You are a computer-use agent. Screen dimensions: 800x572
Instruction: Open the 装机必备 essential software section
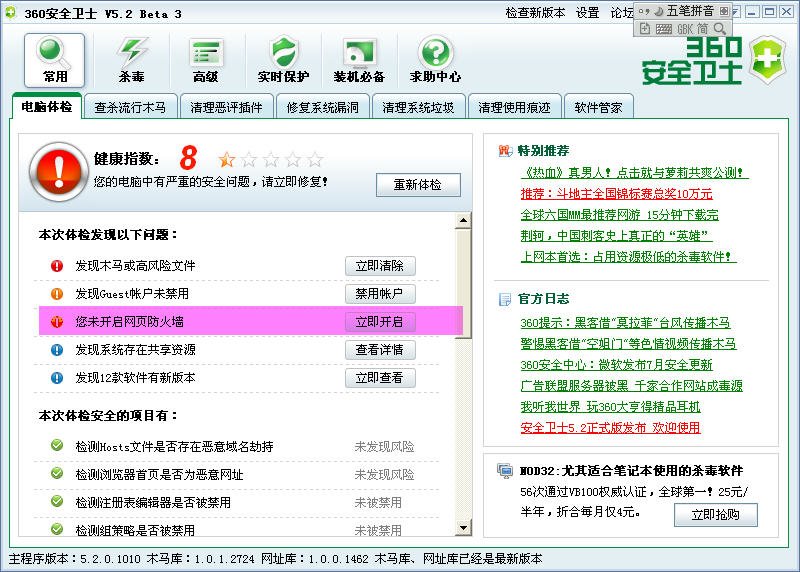(x=359, y=60)
